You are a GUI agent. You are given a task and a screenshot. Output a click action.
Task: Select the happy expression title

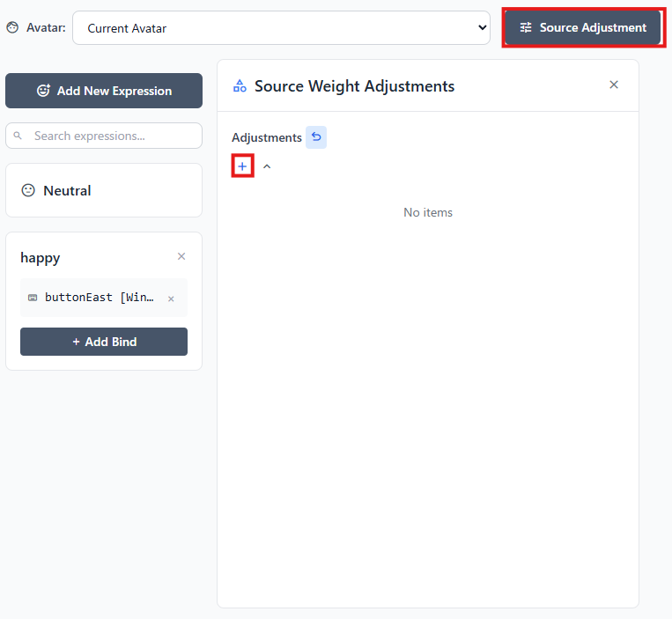(41, 257)
